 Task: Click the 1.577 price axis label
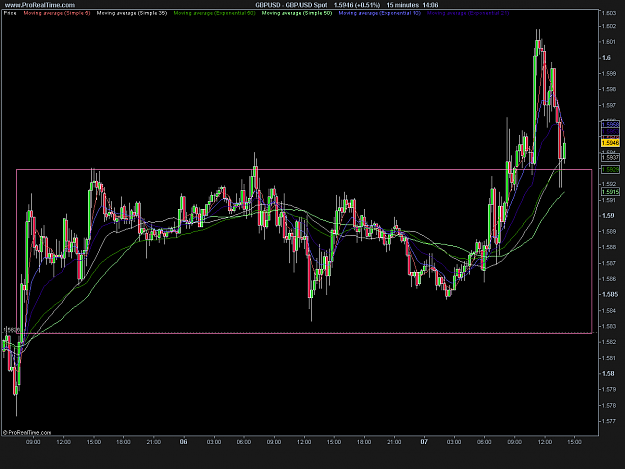point(609,421)
